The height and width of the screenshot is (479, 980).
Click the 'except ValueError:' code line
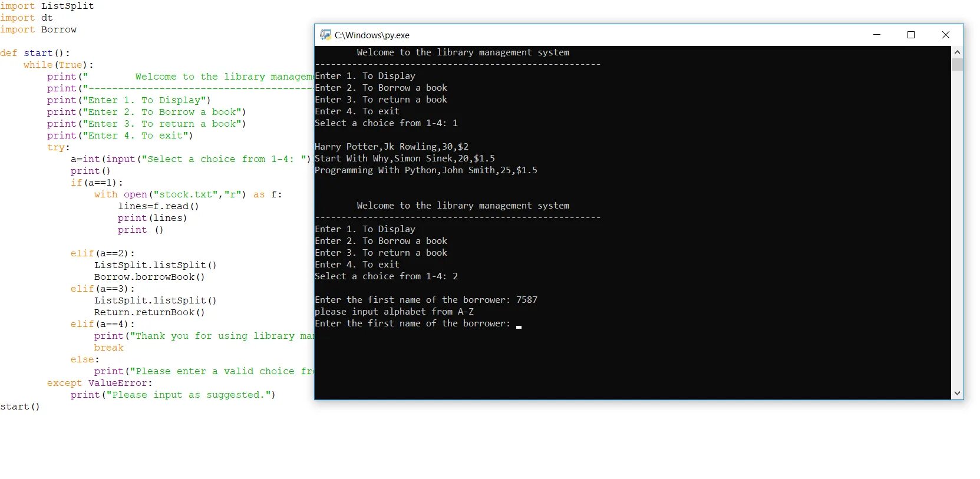coord(100,383)
